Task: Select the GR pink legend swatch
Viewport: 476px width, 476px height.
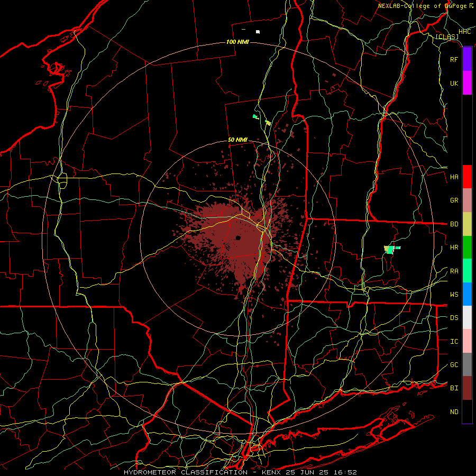Action: pos(467,200)
